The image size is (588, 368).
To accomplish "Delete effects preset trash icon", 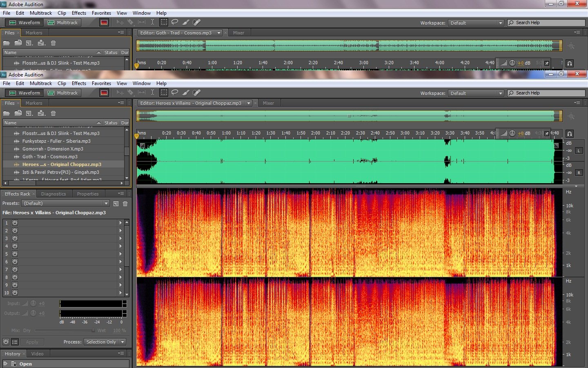I will pos(125,203).
